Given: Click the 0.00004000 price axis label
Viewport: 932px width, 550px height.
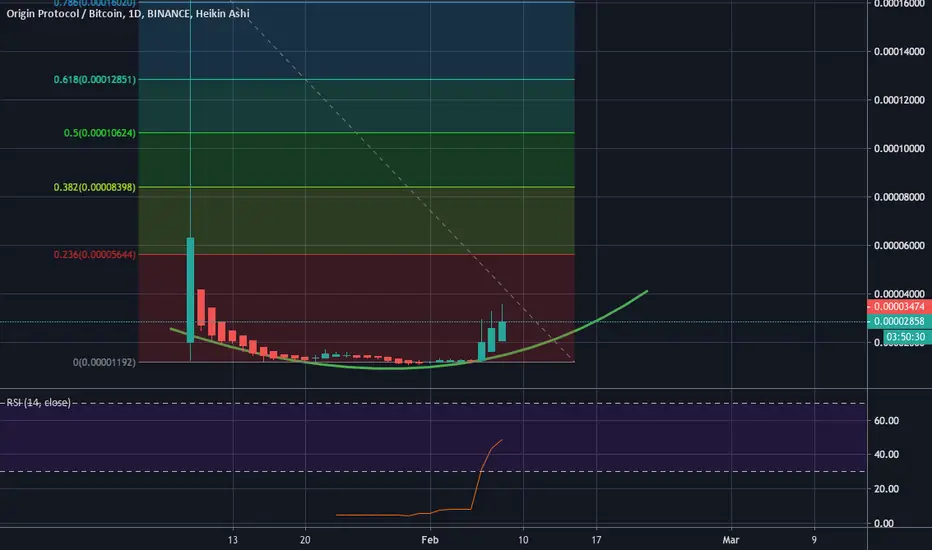Looking at the screenshot, I should [899, 294].
